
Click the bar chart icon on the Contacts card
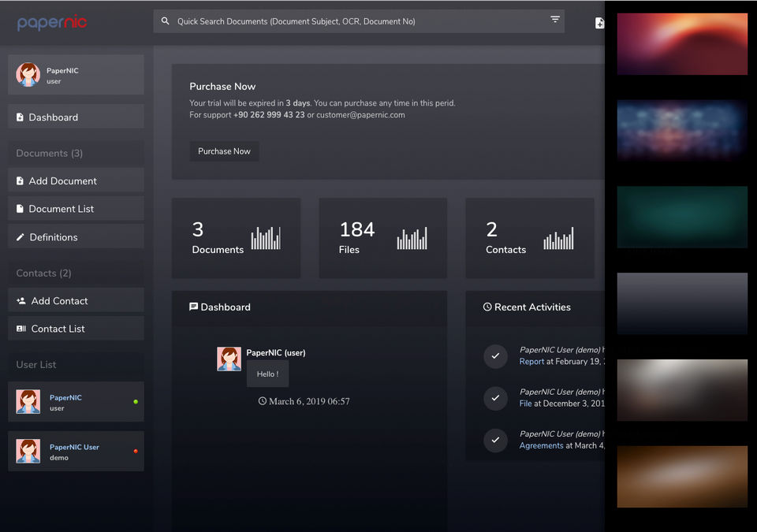point(558,238)
